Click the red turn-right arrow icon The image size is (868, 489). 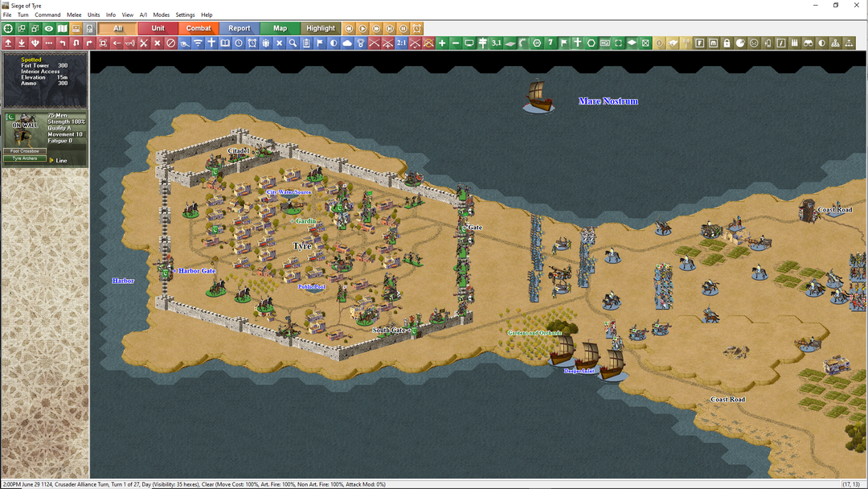90,43
